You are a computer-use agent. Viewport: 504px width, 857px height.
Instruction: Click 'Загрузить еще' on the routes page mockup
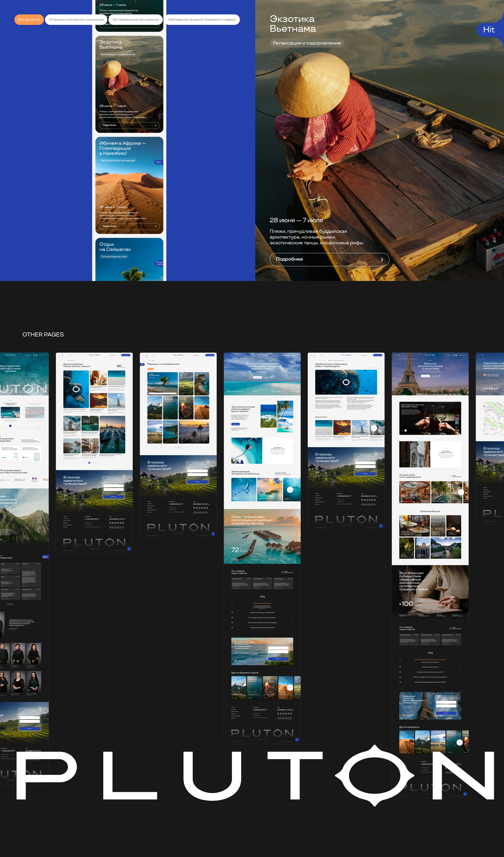point(178,448)
